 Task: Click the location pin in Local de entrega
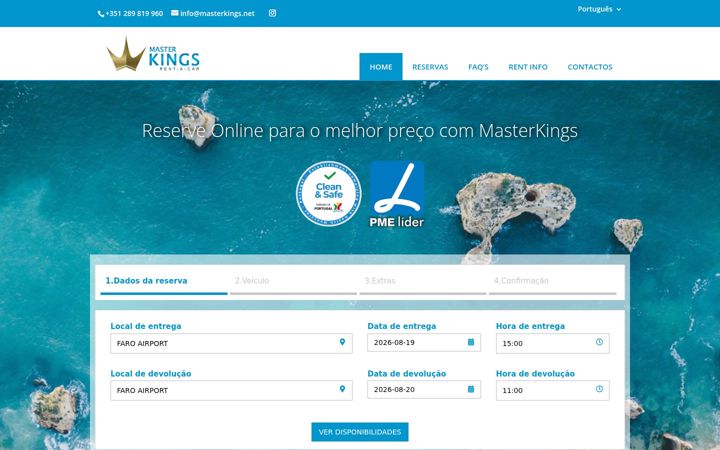pyautogui.click(x=342, y=342)
